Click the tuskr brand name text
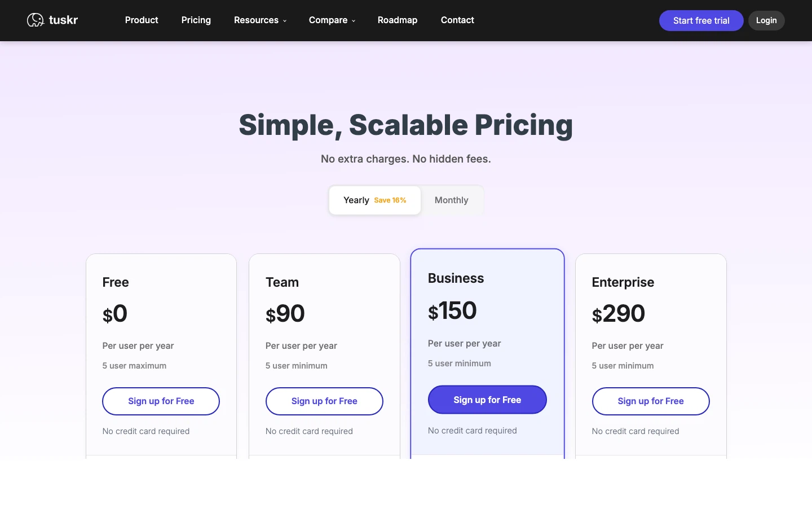Image resolution: width=812 pixels, height=508 pixels. 63,20
